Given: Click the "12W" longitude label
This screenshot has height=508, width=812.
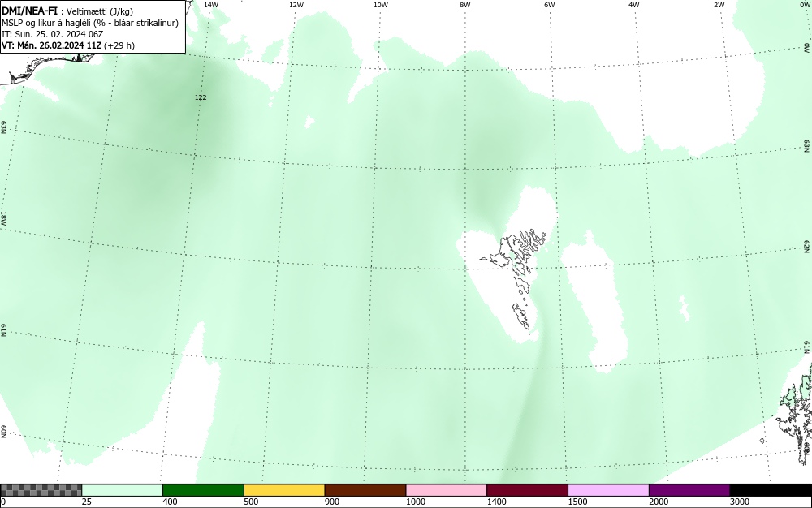Looking at the screenshot, I should (296, 5).
